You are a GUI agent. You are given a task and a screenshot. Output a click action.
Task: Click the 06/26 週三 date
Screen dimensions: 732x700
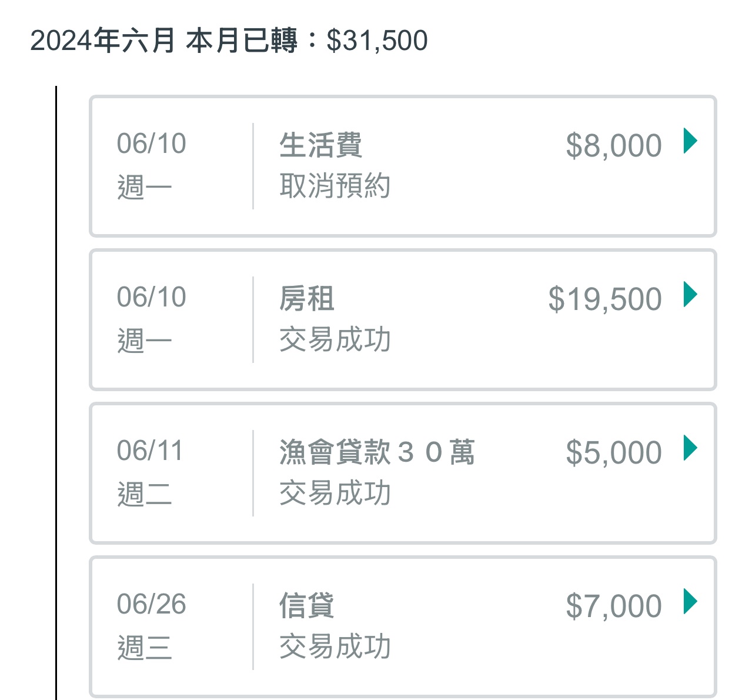click(151, 626)
